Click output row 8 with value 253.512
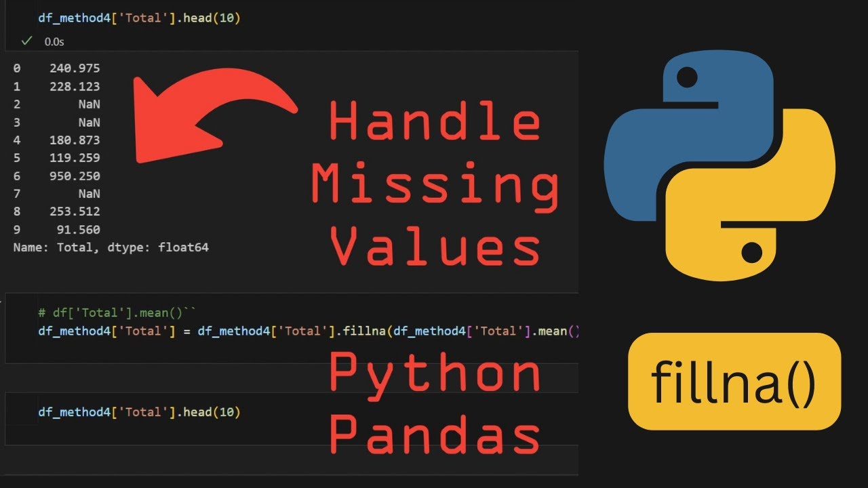The height and width of the screenshot is (488, 868). 57,211
